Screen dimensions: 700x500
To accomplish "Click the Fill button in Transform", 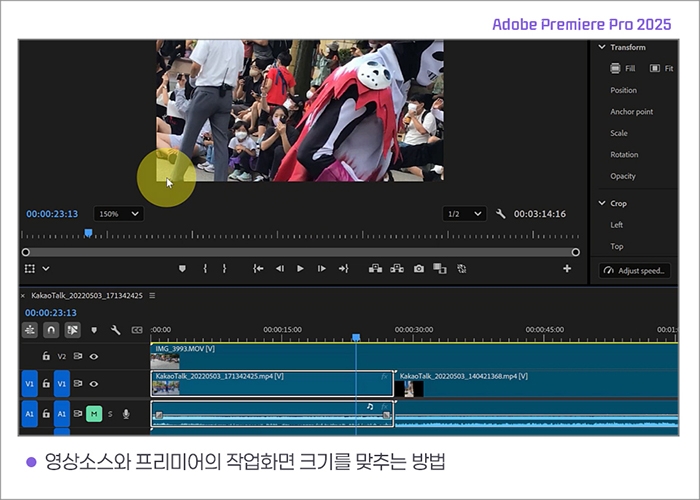I will [622, 68].
